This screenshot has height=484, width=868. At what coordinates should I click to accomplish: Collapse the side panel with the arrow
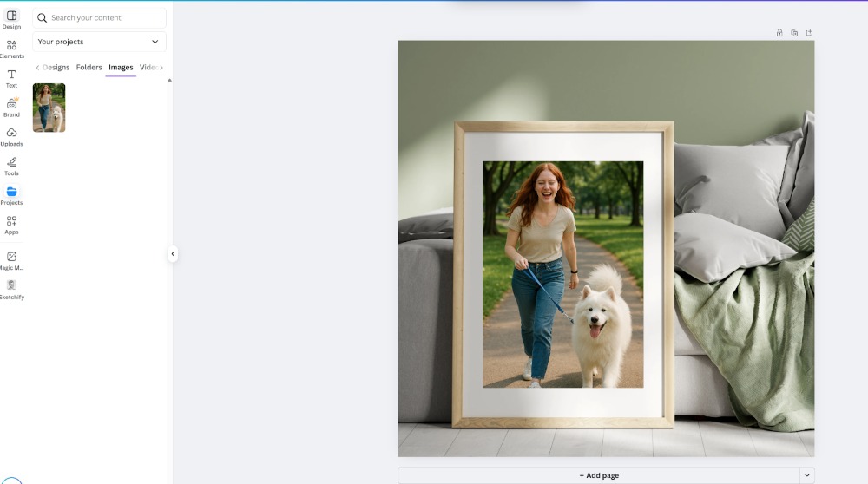pos(173,254)
